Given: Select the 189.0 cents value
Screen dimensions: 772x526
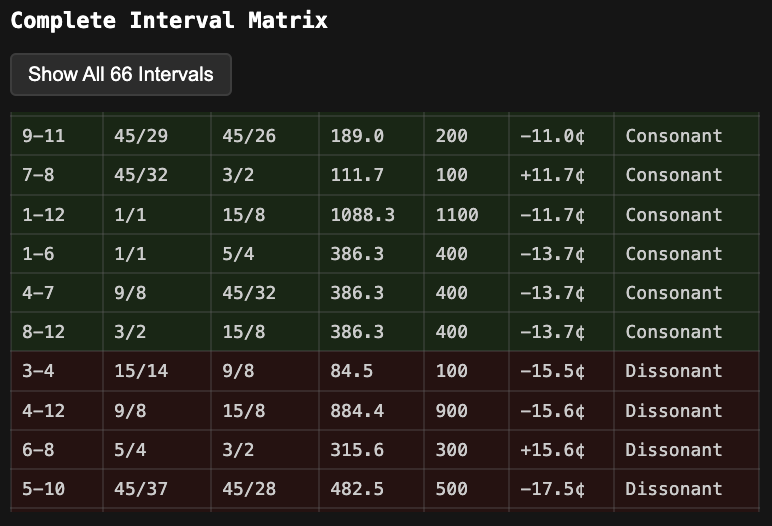Looking at the screenshot, I should pyautogui.click(x=357, y=135).
